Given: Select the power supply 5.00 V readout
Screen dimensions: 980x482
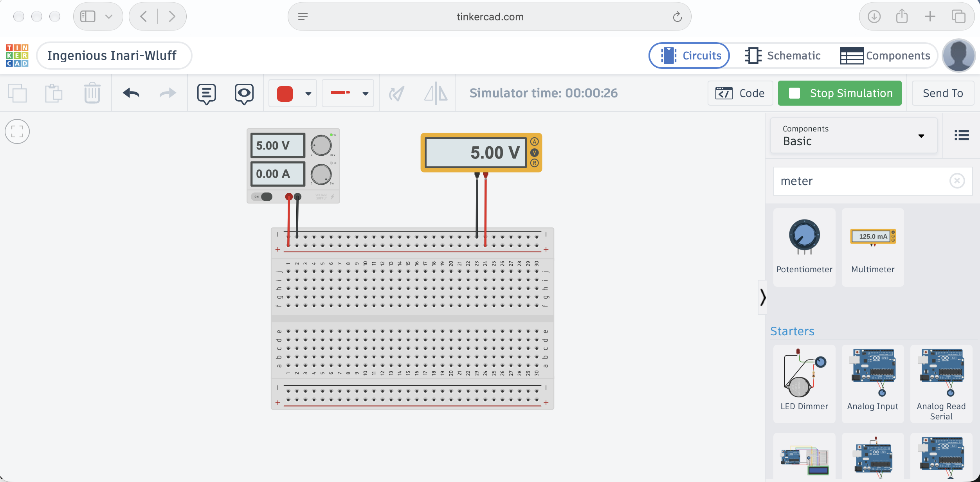Looking at the screenshot, I should click(278, 146).
